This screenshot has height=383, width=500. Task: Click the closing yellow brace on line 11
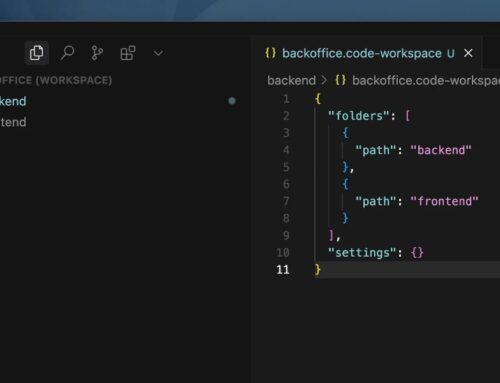318,269
